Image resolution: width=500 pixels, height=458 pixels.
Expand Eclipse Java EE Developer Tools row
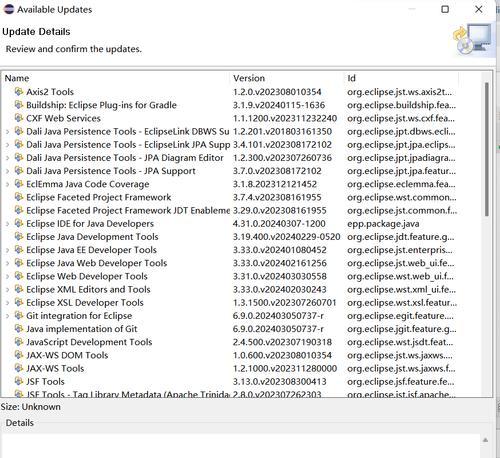(x=8, y=250)
